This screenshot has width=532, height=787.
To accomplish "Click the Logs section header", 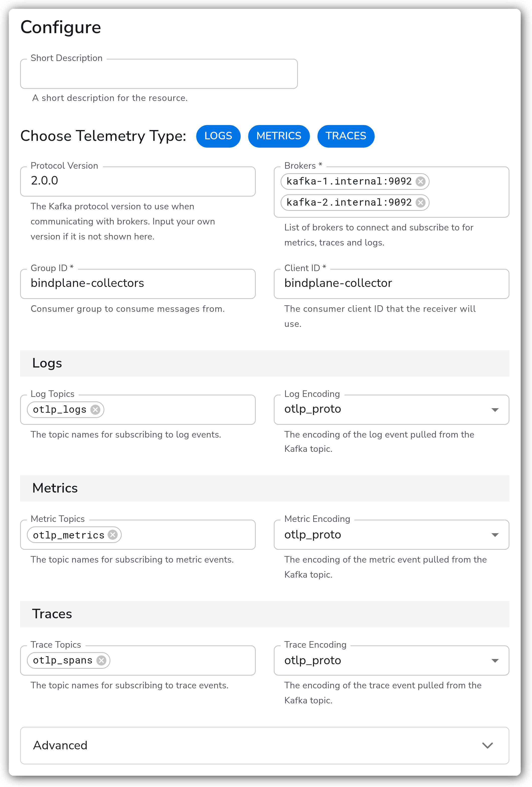I will (x=265, y=363).
